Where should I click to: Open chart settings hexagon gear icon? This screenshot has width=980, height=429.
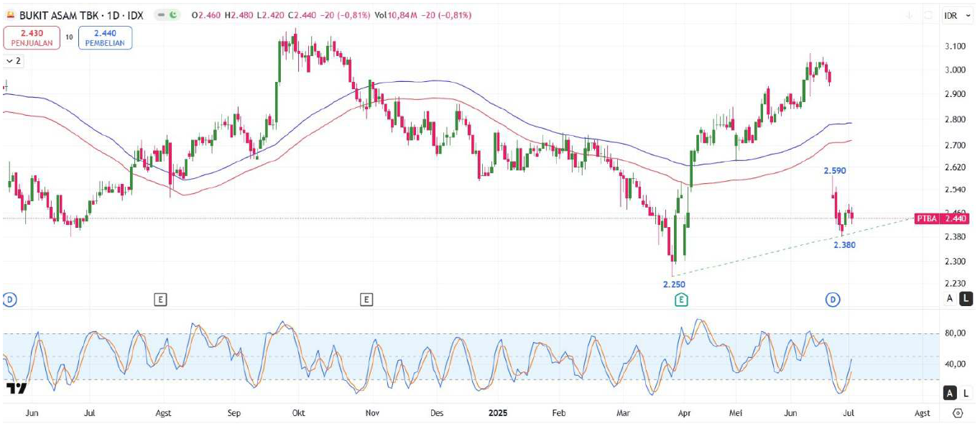click(957, 413)
